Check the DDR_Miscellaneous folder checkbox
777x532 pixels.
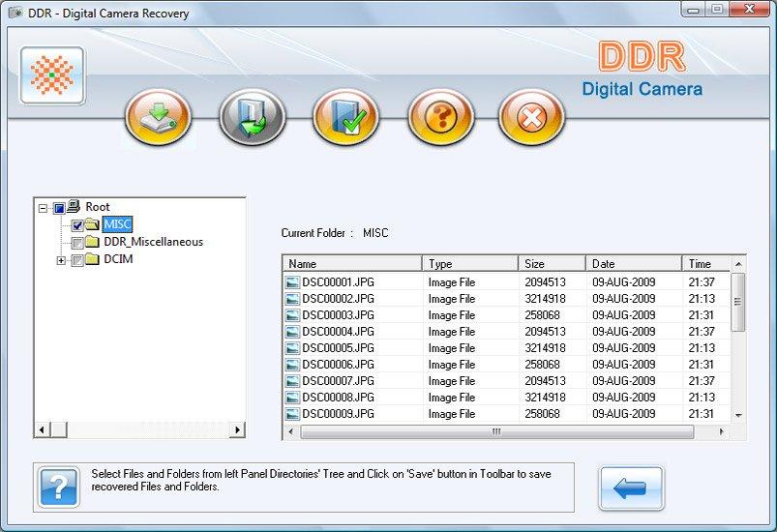77,243
